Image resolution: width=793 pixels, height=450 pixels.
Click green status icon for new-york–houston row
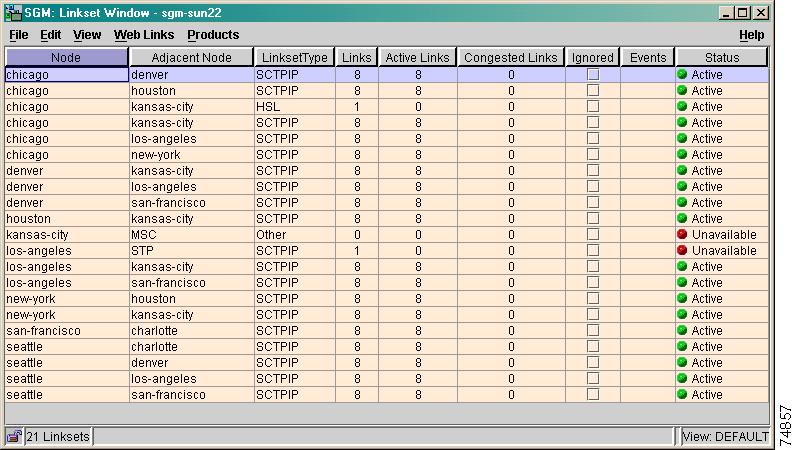pos(682,298)
